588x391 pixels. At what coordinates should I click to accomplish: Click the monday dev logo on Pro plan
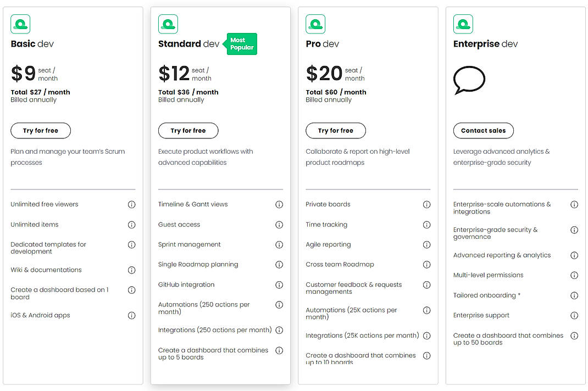[315, 24]
